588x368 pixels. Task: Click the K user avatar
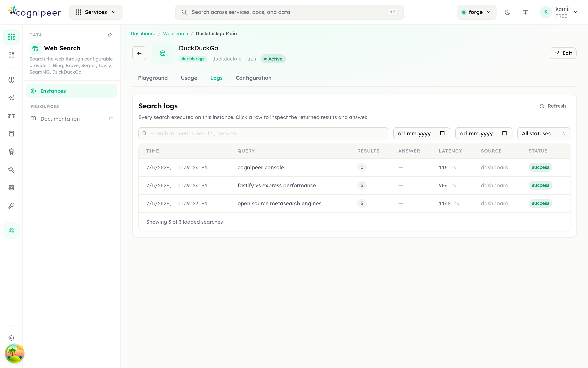pos(546,12)
